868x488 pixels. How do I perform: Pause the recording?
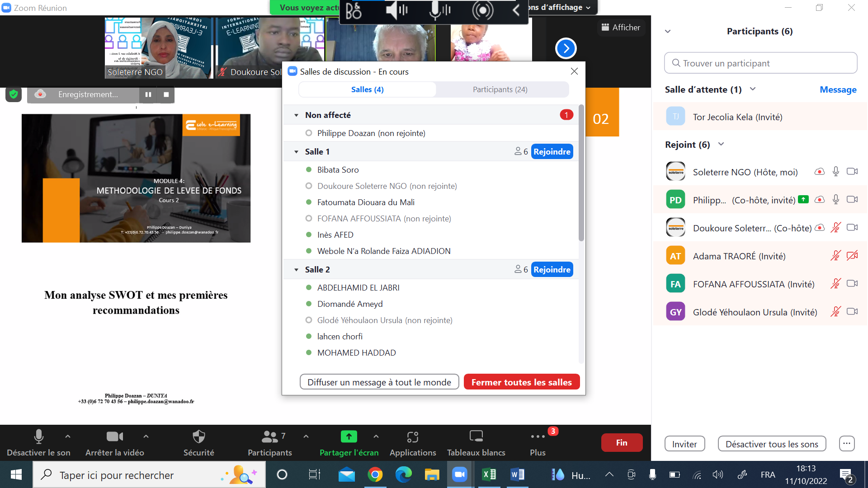(x=148, y=94)
